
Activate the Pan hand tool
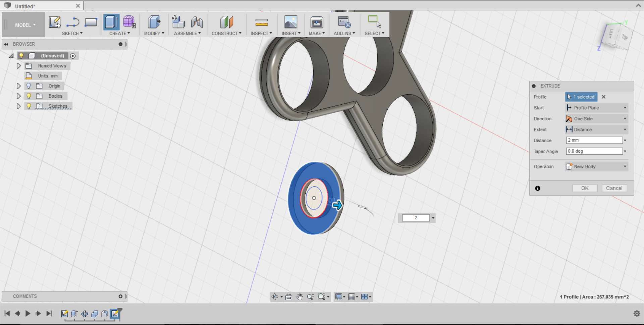tap(300, 296)
